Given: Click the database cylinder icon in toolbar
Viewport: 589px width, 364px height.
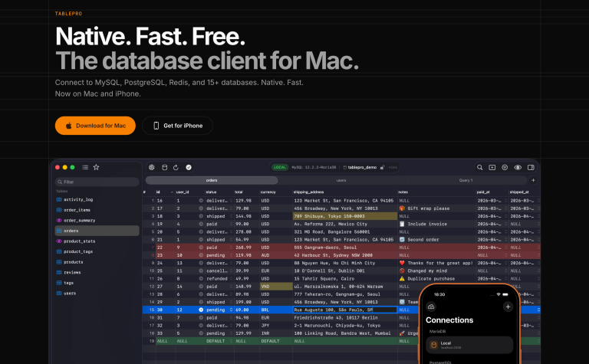Looking at the screenshot, I should tap(165, 167).
